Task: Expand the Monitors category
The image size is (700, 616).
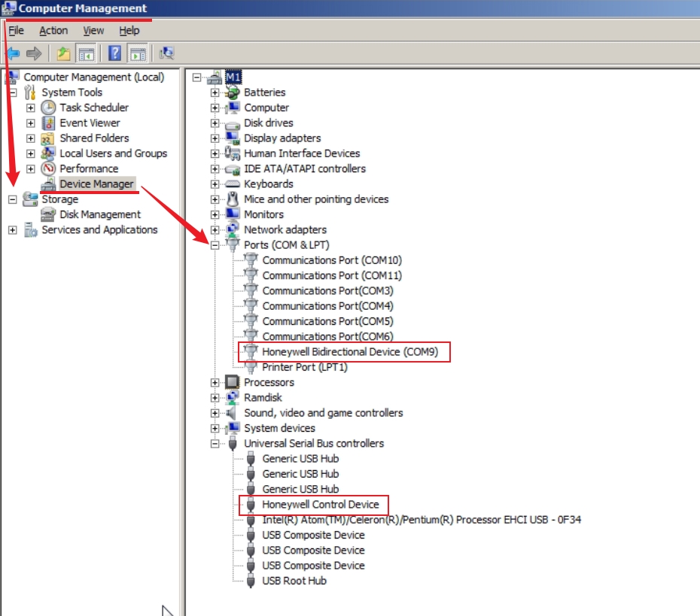Action: (215, 214)
